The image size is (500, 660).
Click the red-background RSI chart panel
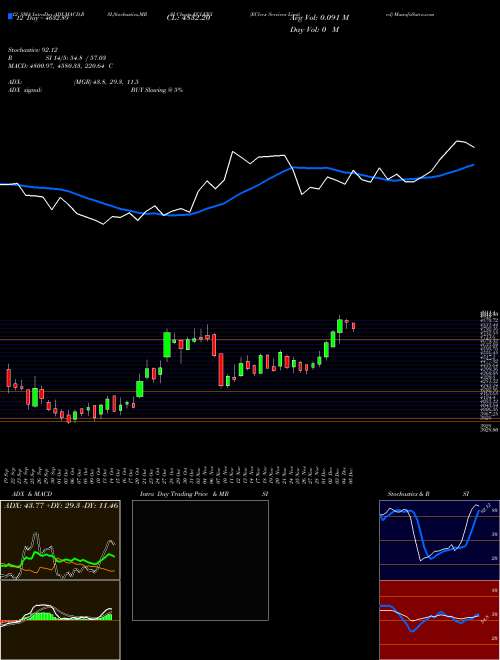[x=439, y=620]
